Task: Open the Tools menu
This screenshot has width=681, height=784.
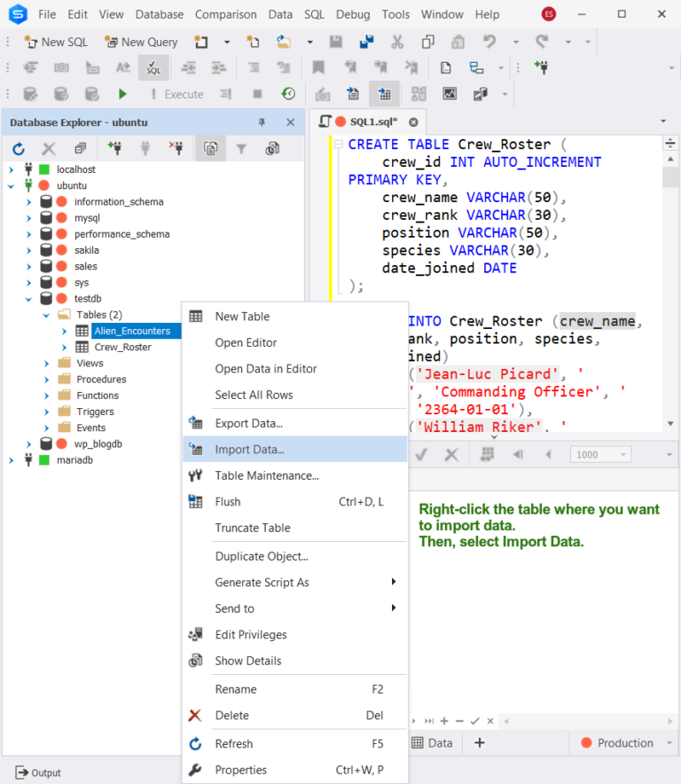Action: pyautogui.click(x=395, y=14)
